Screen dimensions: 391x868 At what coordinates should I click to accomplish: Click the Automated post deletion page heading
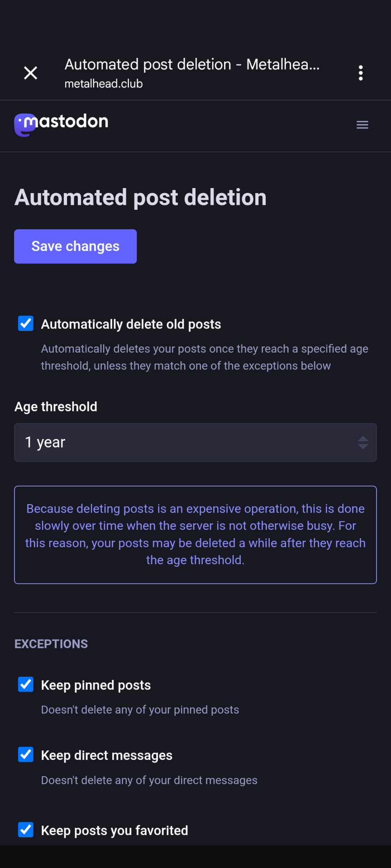(x=140, y=198)
